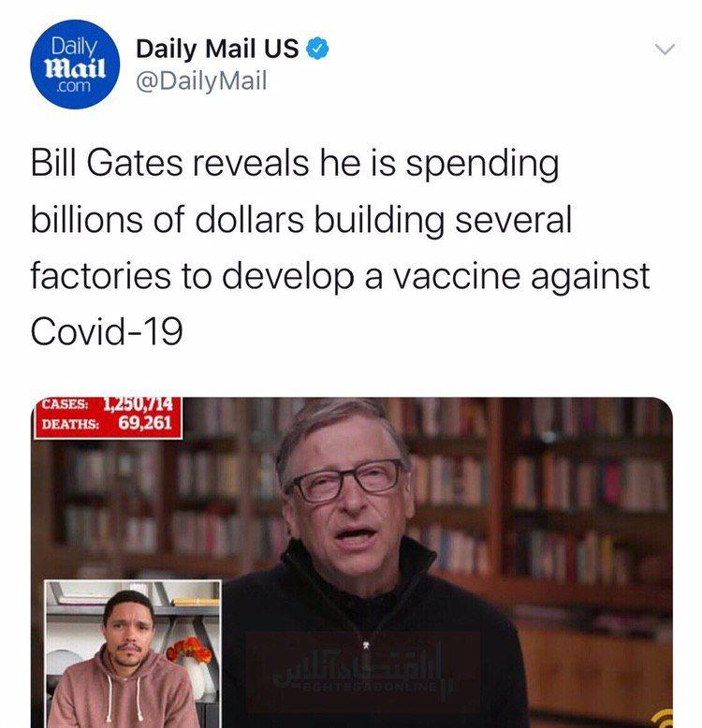Click the DEATHS count 69,261

[145, 424]
